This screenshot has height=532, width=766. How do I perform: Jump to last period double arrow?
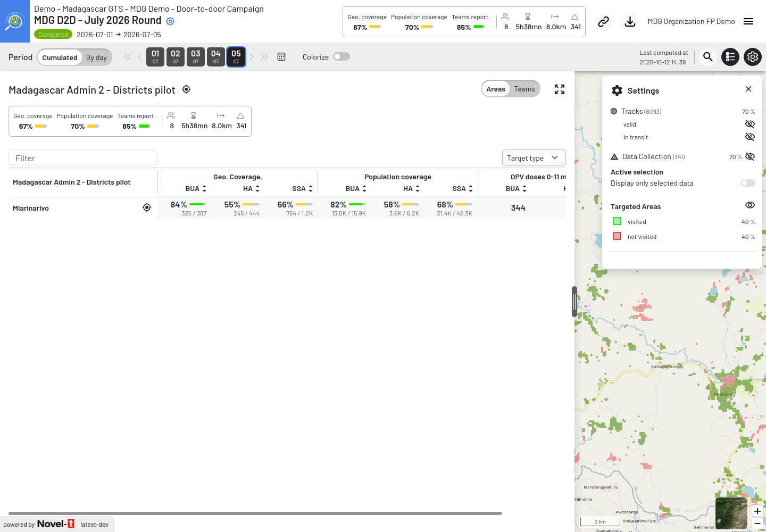[264, 57]
